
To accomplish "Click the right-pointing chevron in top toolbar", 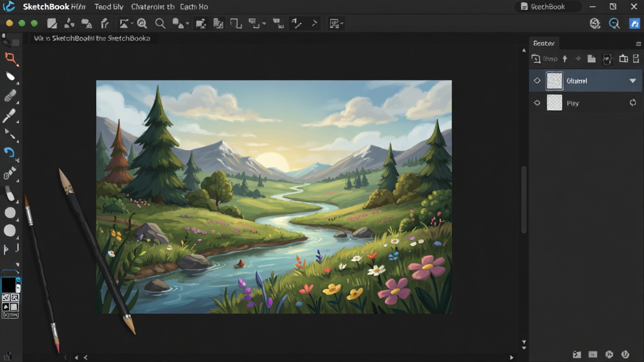I will 314,23.
